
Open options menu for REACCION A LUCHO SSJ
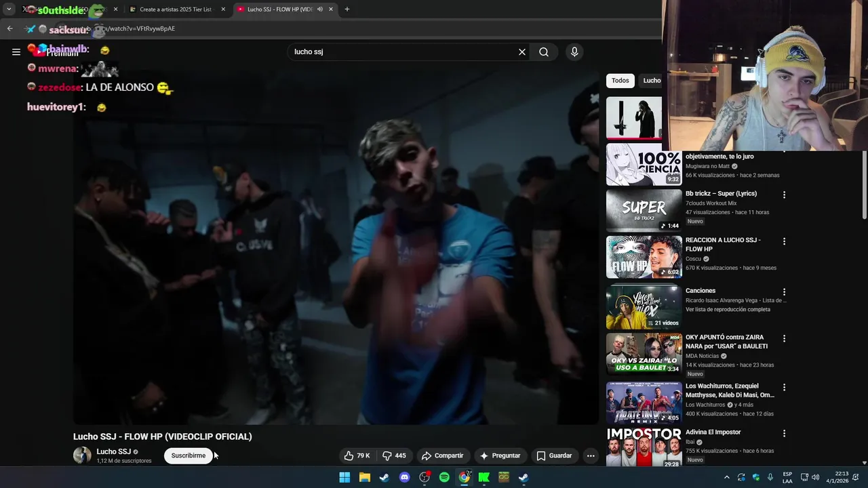(x=784, y=241)
